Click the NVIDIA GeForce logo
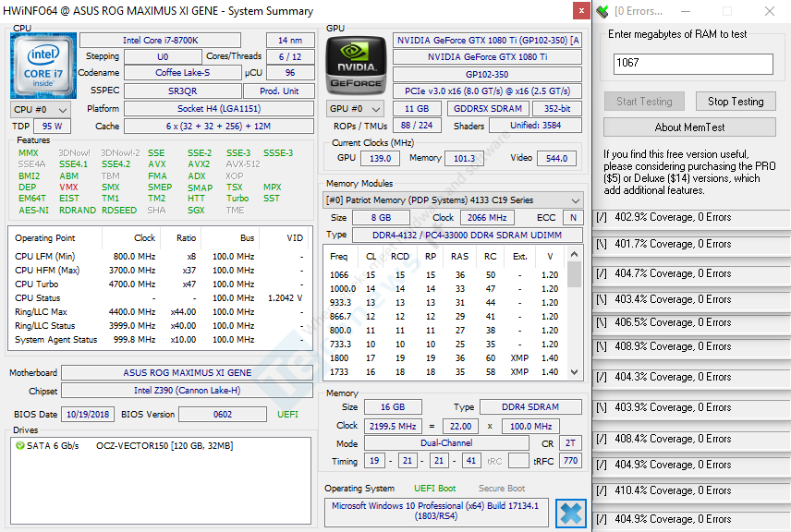 pos(356,66)
